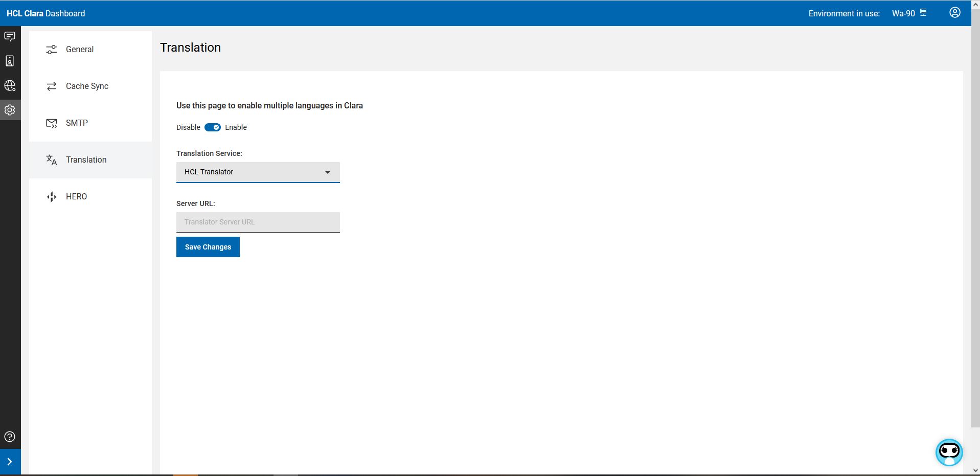980x476 pixels.
Task: Click the scrollbar down arrow
Action: (975, 471)
